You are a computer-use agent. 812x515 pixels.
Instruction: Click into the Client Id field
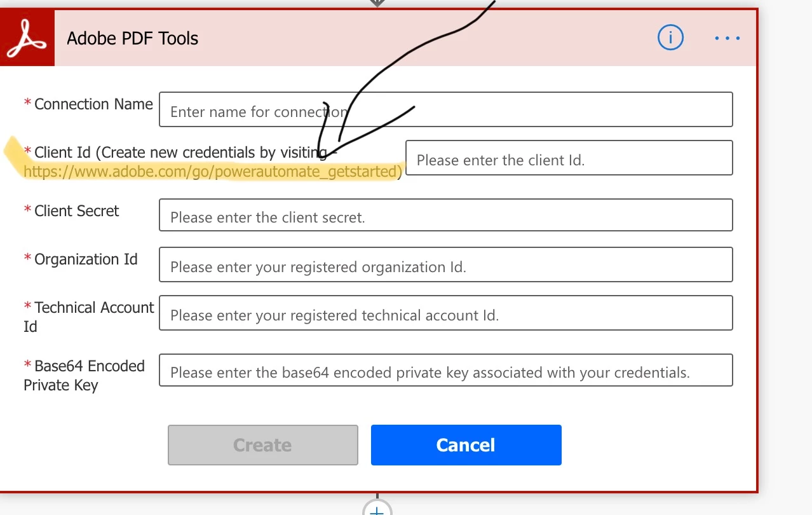[x=569, y=158]
